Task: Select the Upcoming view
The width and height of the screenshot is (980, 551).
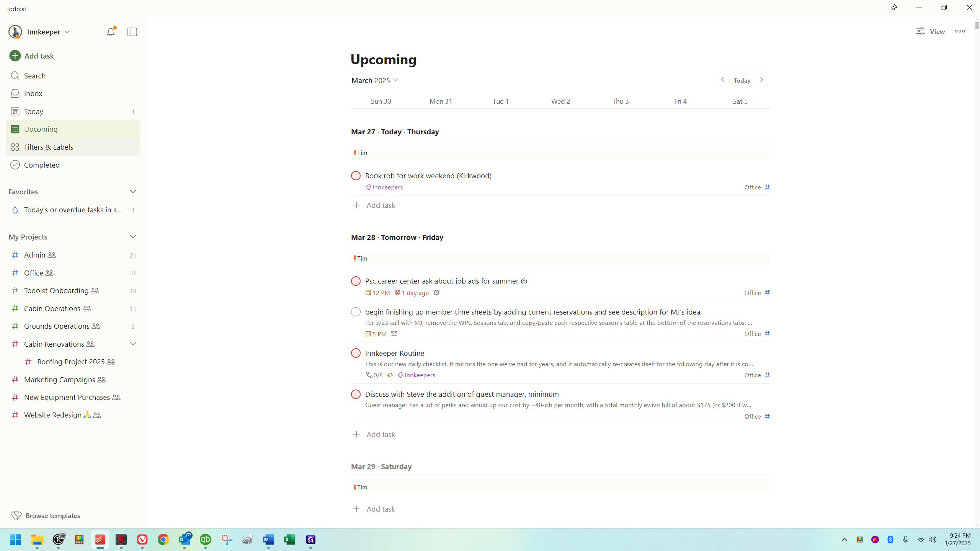Action: click(x=73, y=129)
